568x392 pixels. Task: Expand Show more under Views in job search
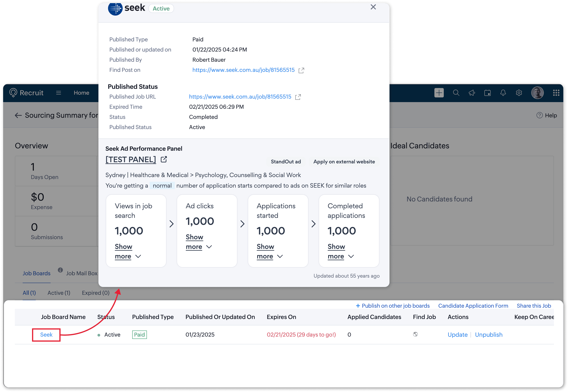pos(128,251)
